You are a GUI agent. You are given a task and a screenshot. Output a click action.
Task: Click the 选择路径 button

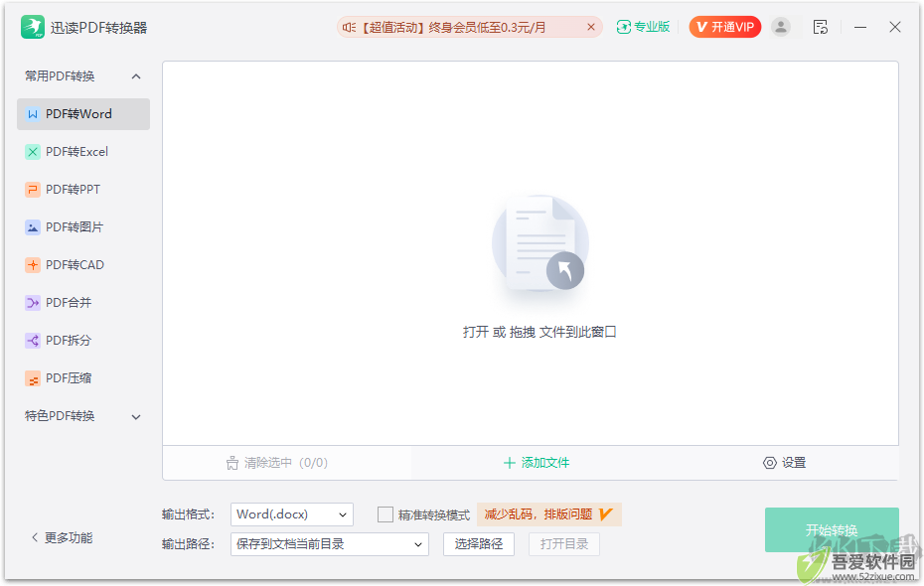(x=479, y=544)
